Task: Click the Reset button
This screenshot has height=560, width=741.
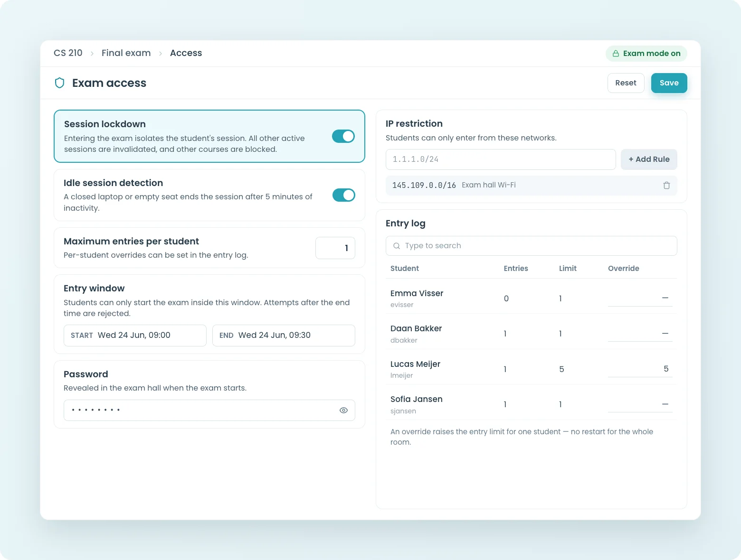Action: pyautogui.click(x=626, y=83)
